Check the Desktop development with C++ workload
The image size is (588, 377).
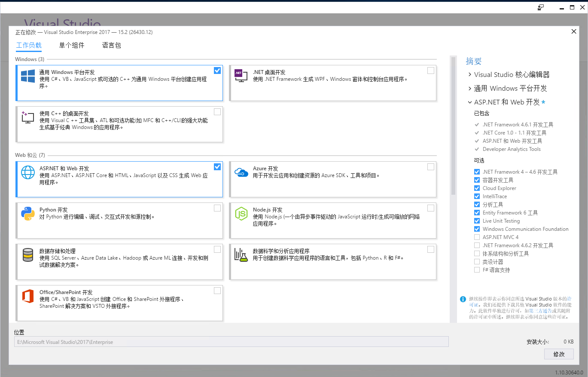[217, 112]
